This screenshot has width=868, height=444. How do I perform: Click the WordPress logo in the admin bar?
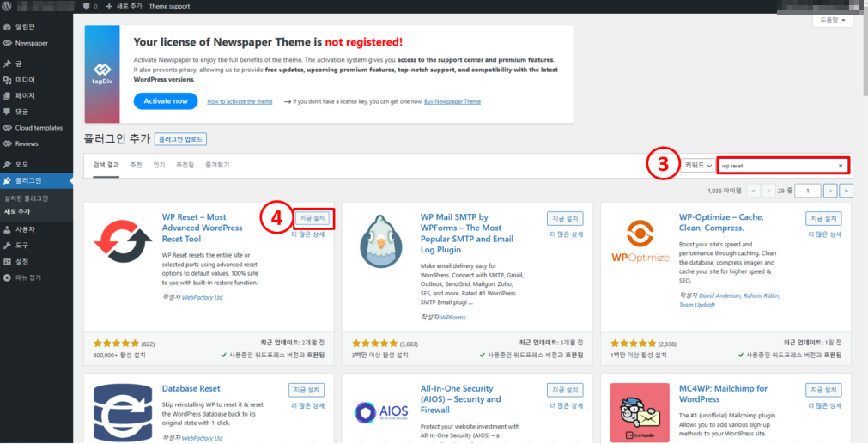[7, 7]
